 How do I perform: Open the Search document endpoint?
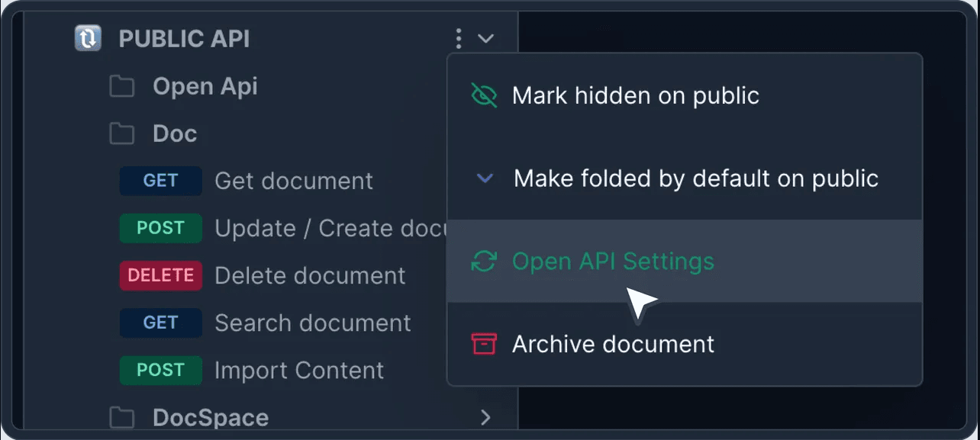tap(312, 323)
